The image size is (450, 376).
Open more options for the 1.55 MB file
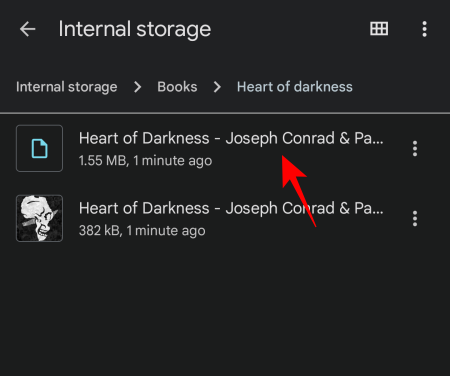pyautogui.click(x=415, y=148)
